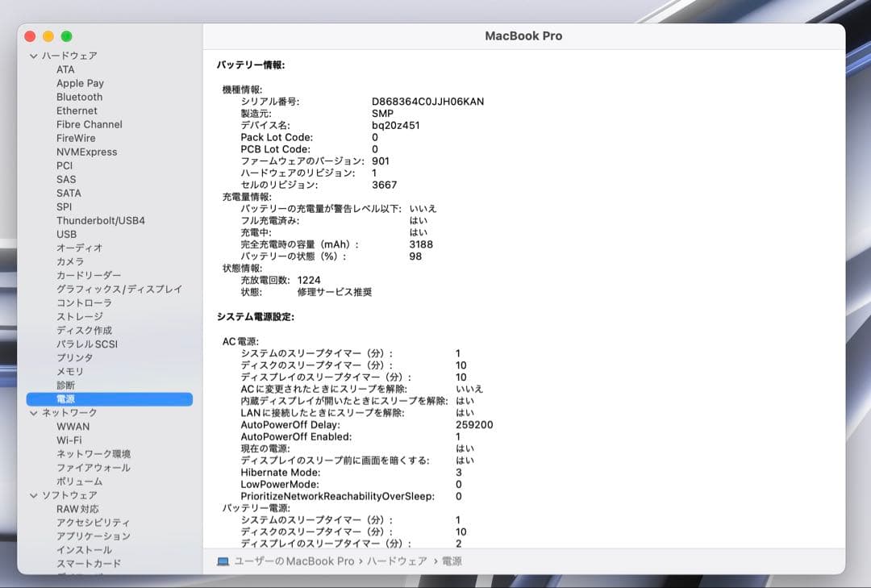This screenshot has height=588, width=871.
Task: Select the USB category
Action: coord(69,234)
